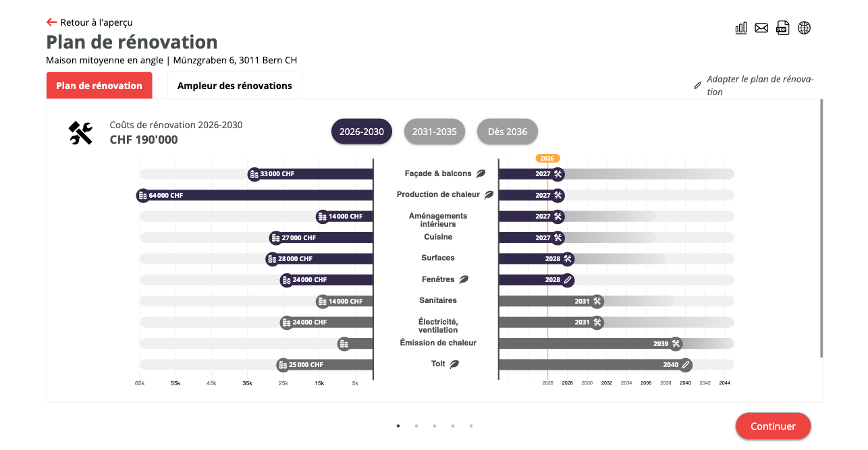
Task: Click the envelope email icon
Action: (761, 28)
